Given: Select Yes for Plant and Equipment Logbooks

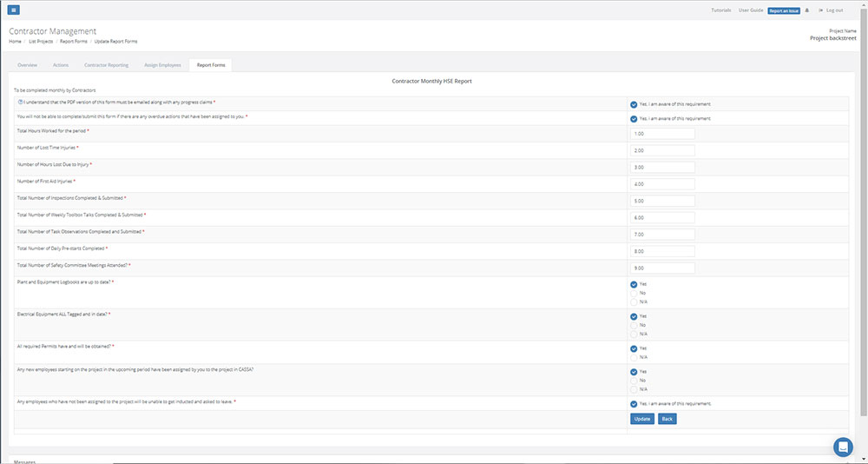Looking at the screenshot, I should [x=634, y=284].
